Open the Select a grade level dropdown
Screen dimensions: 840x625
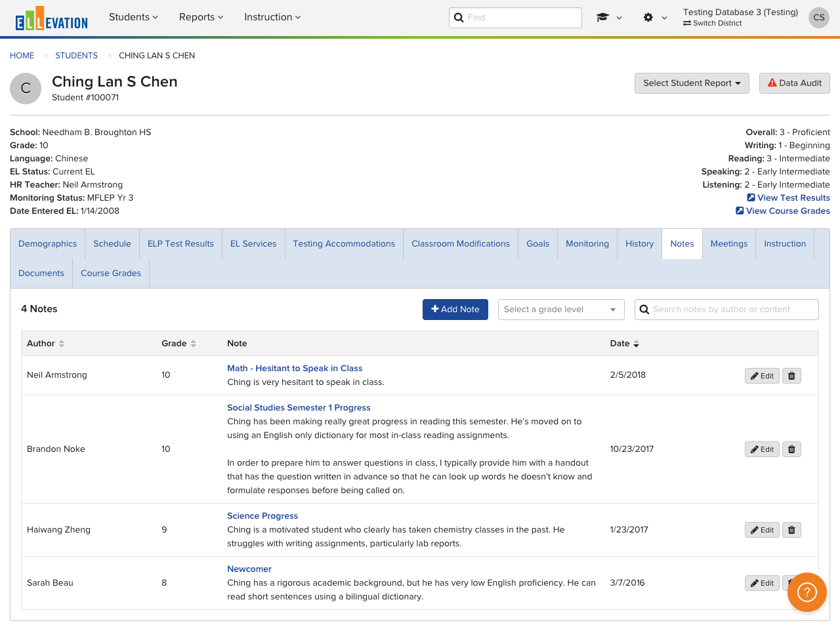561,310
